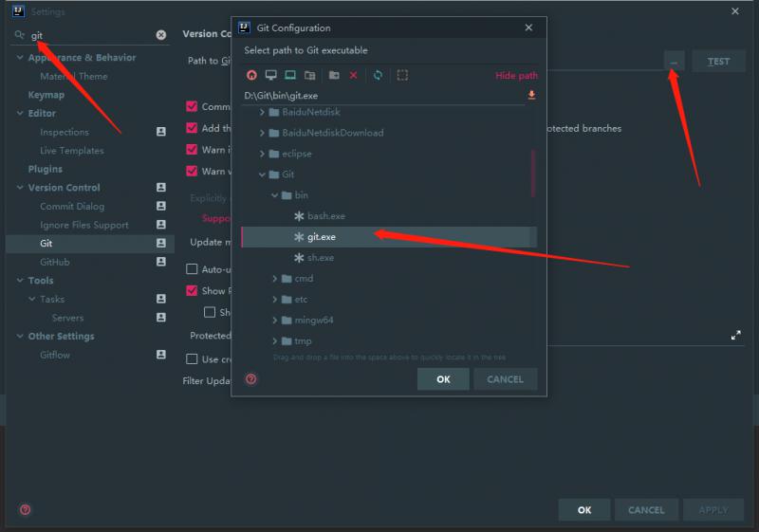Click the profile icon beside Servers
This screenshot has width=759, height=532.
tap(161, 318)
